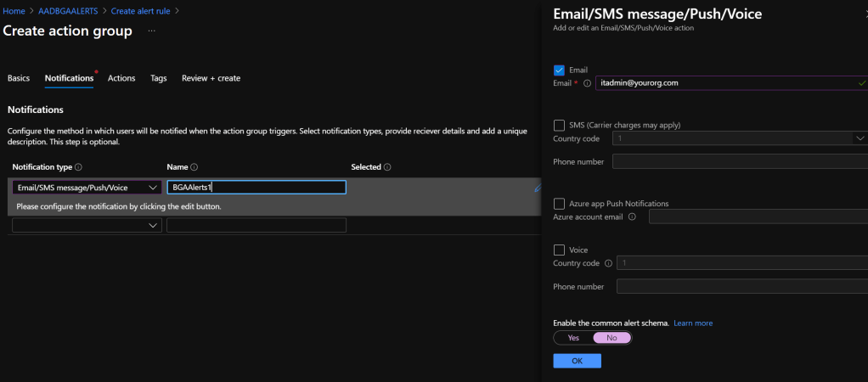Click info icon next to Email label
The height and width of the screenshot is (382, 868).
pyautogui.click(x=587, y=83)
